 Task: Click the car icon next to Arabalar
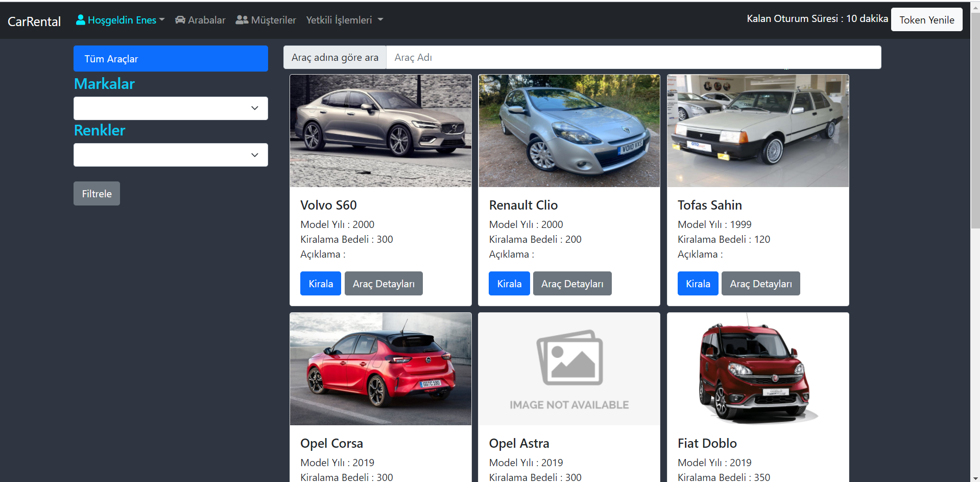[180, 20]
